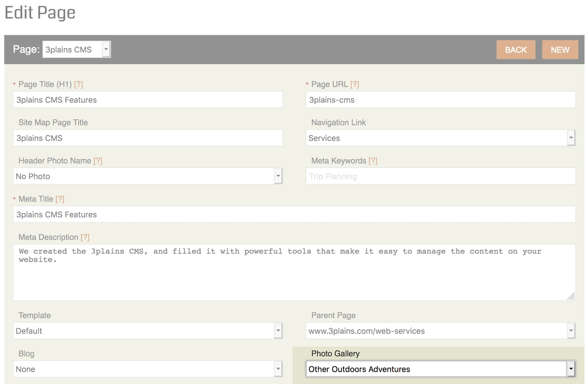Expand the Navigation Link dropdown showing Services
The height and width of the screenshot is (384, 588).
(441, 138)
